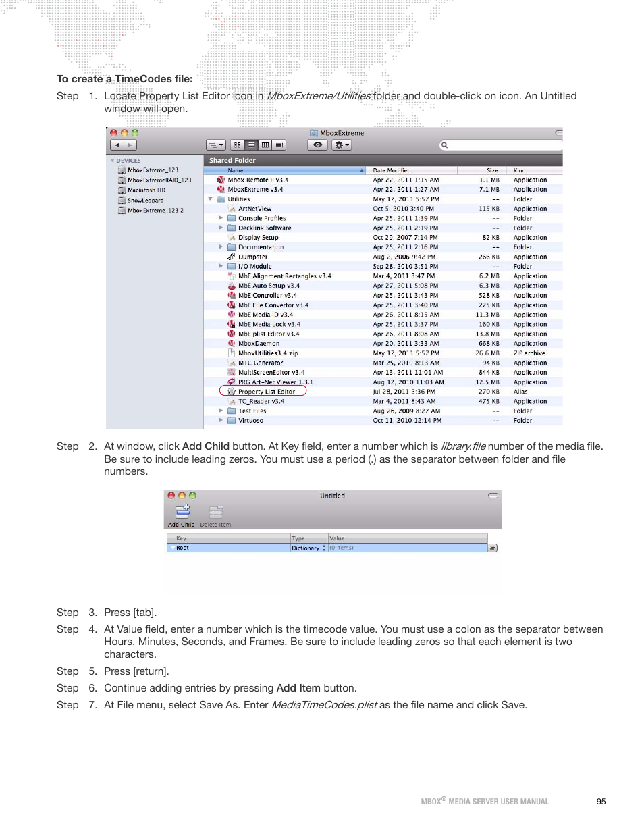Image resolution: width=644 pixels, height=834 pixels.
Task: Open the arrange-by dropdown in Finder toolbar
Action: [215, 145]
